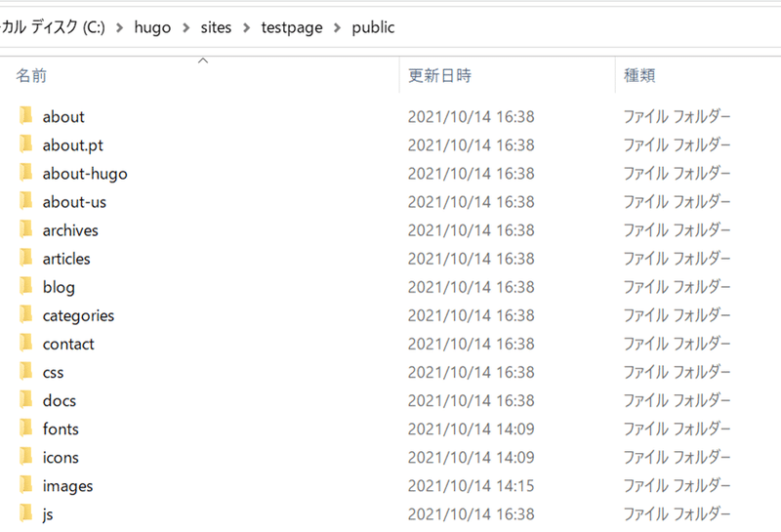This screenshot has width=781, height=532.
Task: Click ファイル フォルダー type in docs row
Action: point(677,400)
